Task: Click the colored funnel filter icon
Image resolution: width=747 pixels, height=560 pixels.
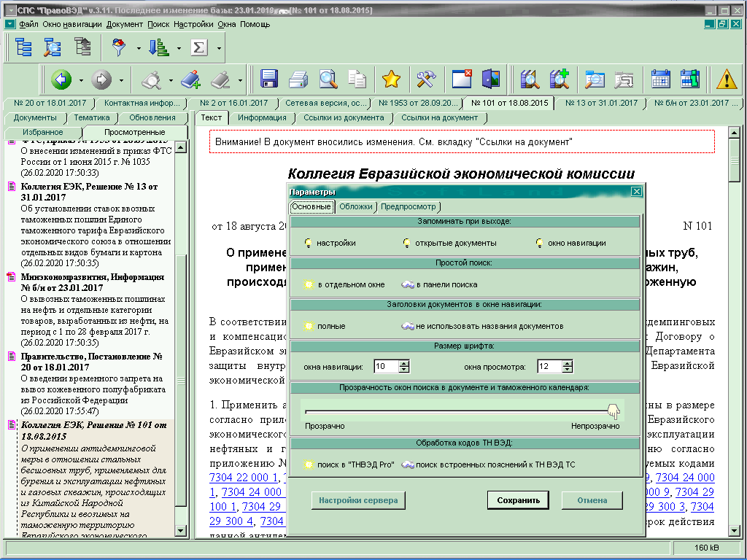Action: tap(119, 47)
